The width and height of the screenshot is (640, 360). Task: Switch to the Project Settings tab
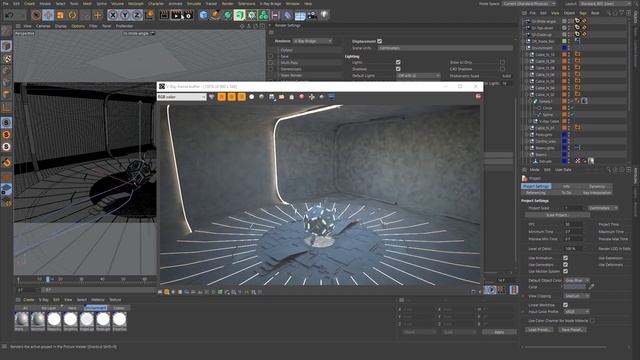(x=536, y=186)
